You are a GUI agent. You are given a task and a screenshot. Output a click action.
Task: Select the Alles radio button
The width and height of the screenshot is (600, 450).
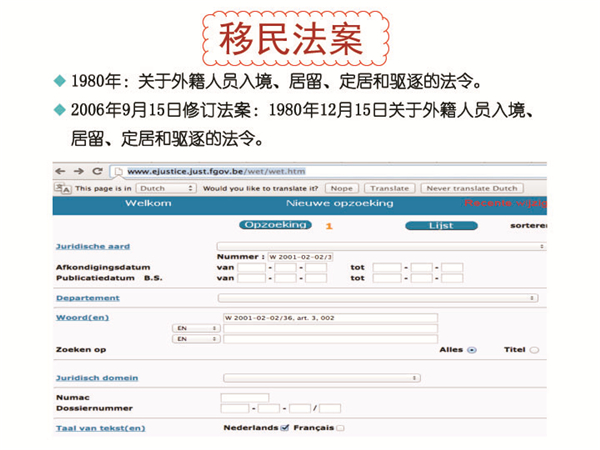tap(472, 350)
